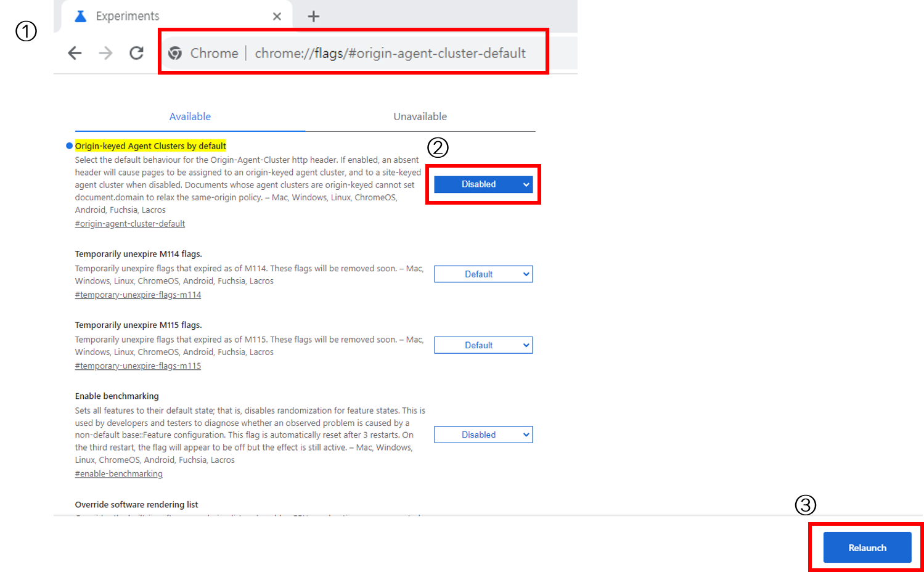Viewport: 924px width, 572px height.
Task: Switch to the Available tab
Action: 190,116
